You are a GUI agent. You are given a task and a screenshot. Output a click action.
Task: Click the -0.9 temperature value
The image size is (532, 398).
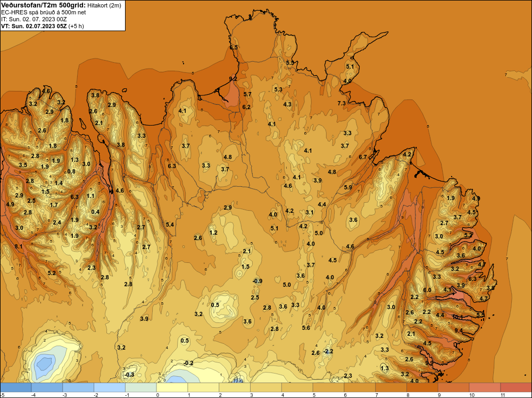pyautogui.click(x=257, y=281)
